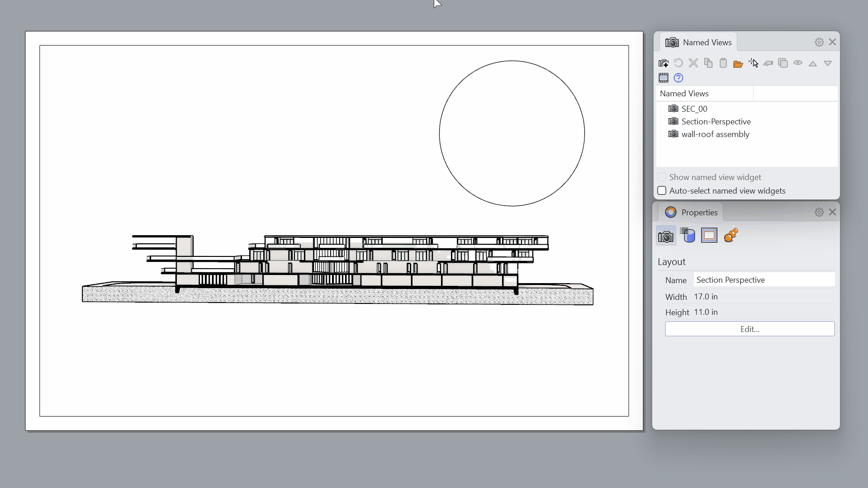Click the Named Views column header
The height and width of the screenshot is (488, 868).
(705, 94)
